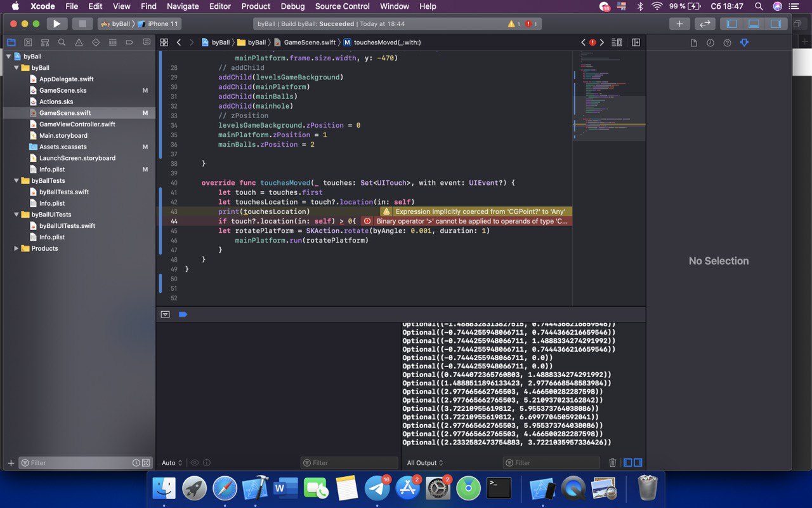Open the Find menu
This screenshot has height=508, width=812.
pos(148,6)
